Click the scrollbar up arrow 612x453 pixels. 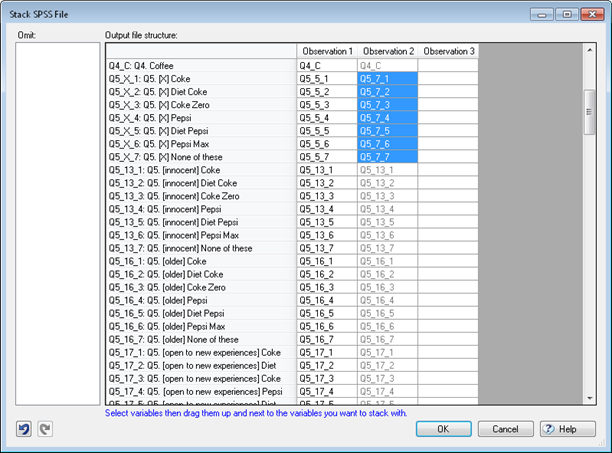pos(590,50)
